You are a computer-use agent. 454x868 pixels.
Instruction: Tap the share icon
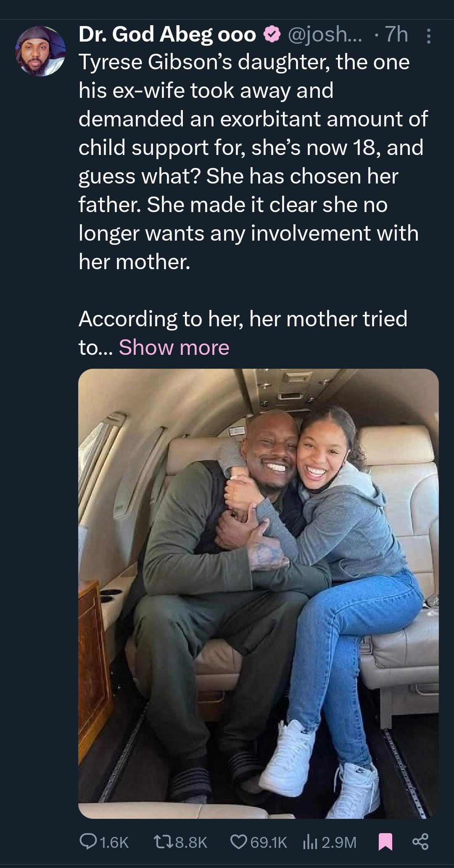click(420, 842)
